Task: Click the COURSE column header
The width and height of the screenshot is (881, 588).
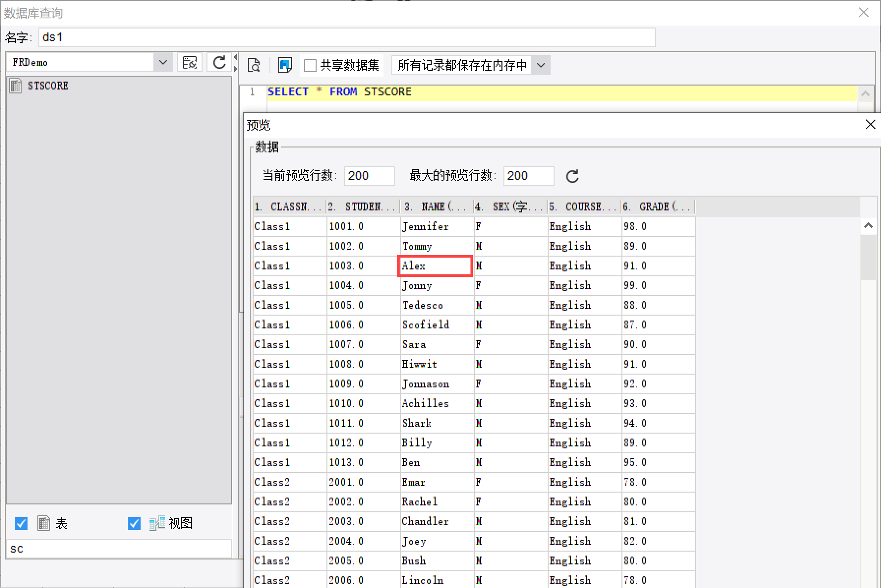Action: [x=585, y=206]
